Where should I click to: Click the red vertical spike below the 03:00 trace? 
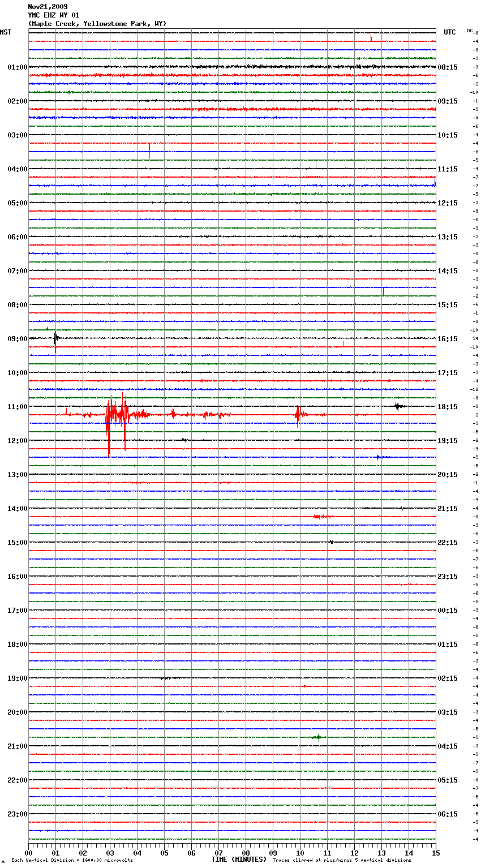coord(149,151)
